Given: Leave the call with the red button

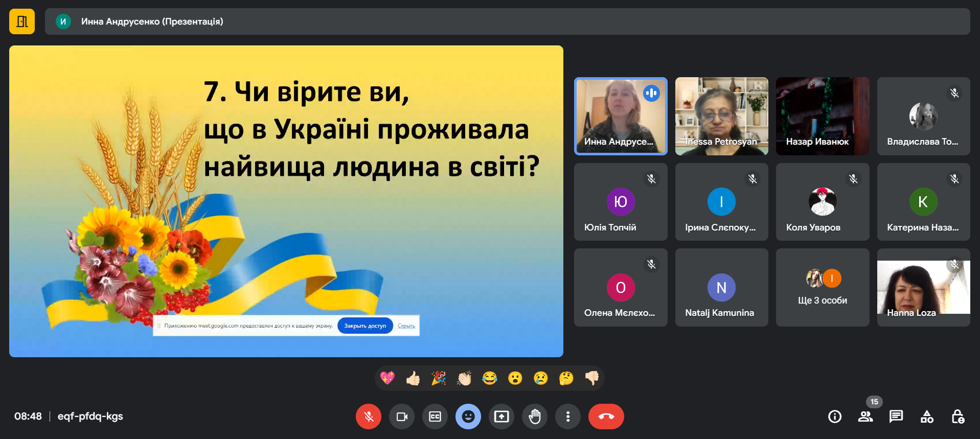Looking at the screenshot, I should point(606,417).
